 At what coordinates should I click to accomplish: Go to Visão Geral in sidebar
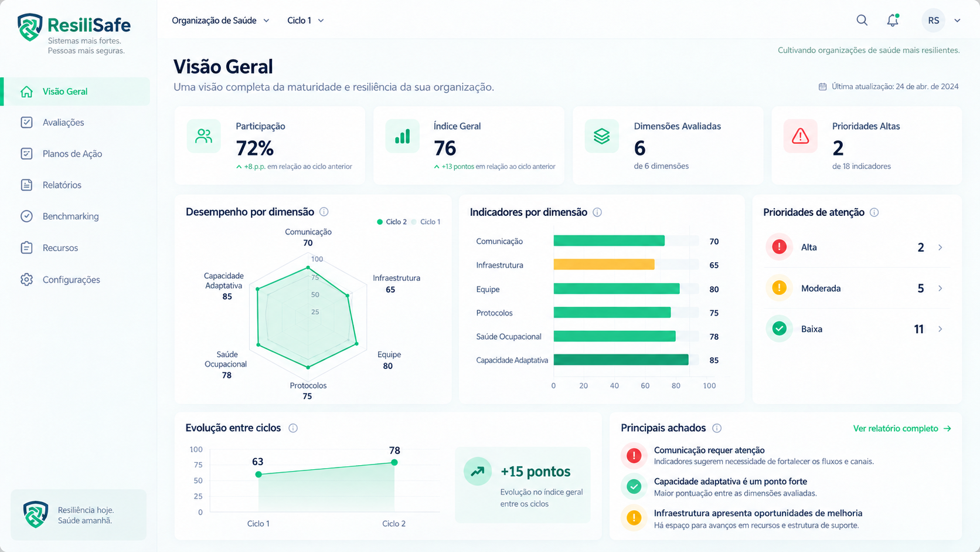(x=76, y=92)
